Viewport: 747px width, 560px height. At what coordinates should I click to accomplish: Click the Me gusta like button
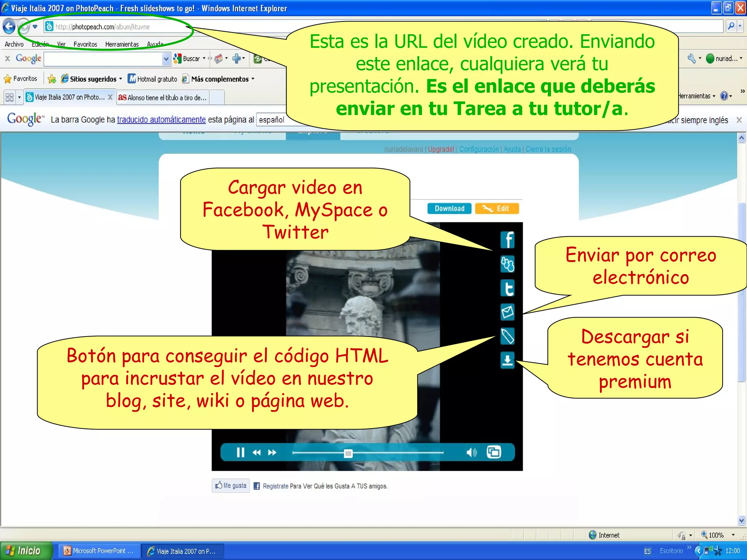click(231, 486)
